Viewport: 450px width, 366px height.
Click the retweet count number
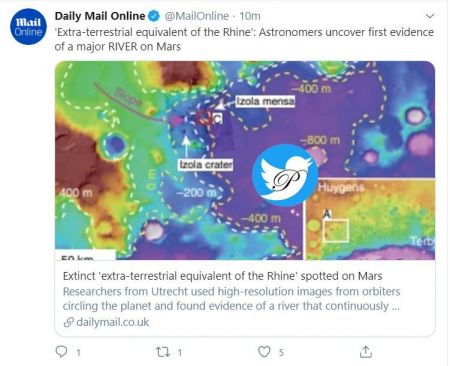coord(180,352)
